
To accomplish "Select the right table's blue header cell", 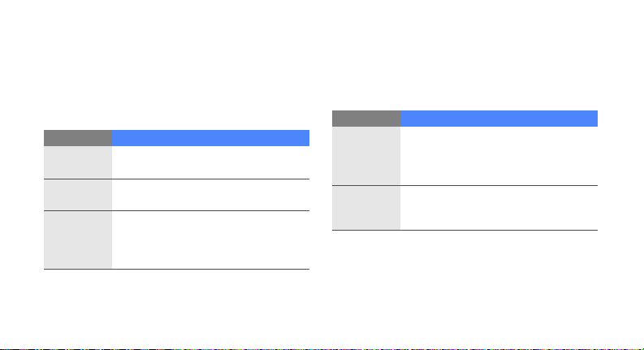I will [x=499, y=119].
